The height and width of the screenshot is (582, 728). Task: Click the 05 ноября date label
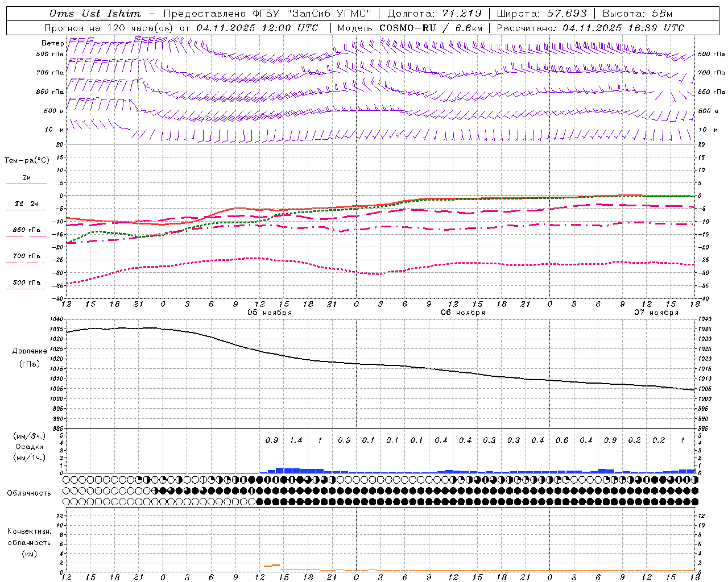270,313
